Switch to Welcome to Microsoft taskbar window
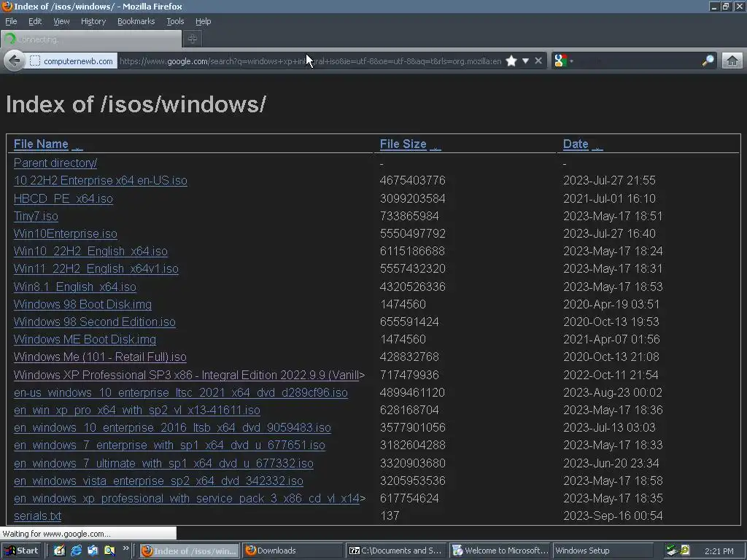This screenshot has width=747, height=560. (499, 551)
